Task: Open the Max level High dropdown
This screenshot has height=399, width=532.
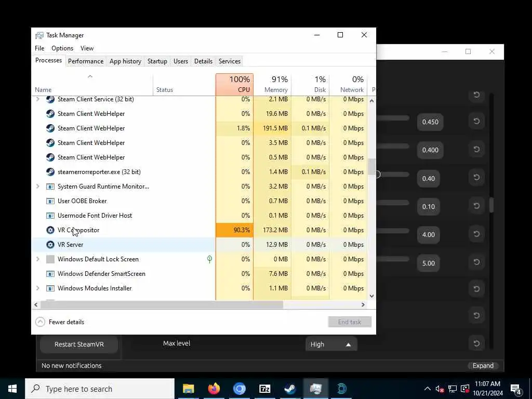Action: point(331,344)
